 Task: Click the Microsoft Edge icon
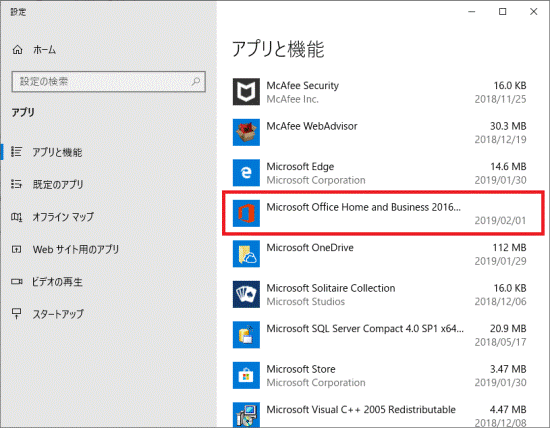246,173
